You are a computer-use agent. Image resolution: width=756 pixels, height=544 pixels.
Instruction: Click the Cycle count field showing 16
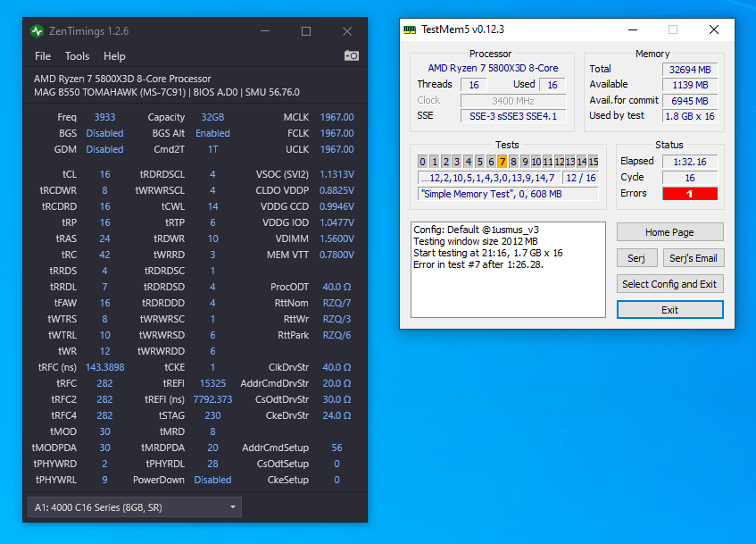point(690,178)
